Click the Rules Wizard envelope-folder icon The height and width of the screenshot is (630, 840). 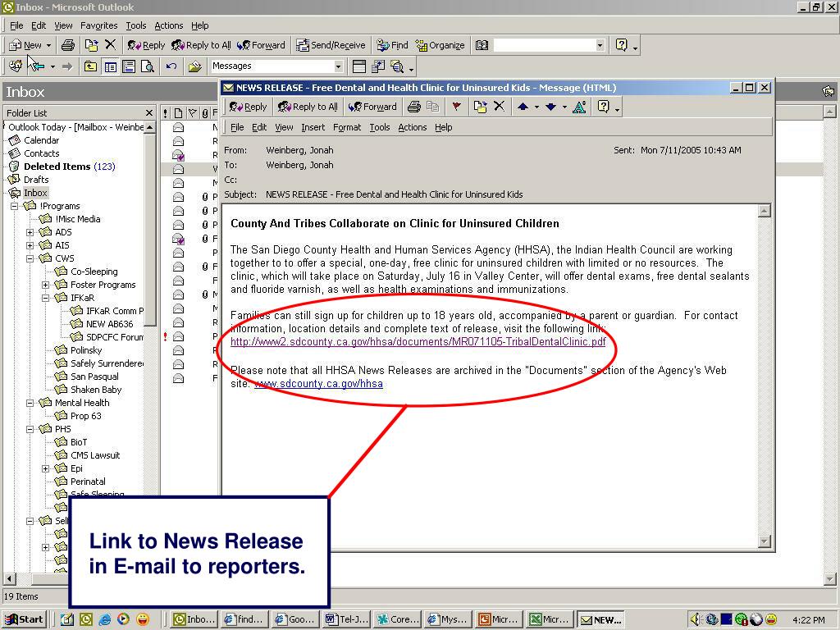point(195,66)
